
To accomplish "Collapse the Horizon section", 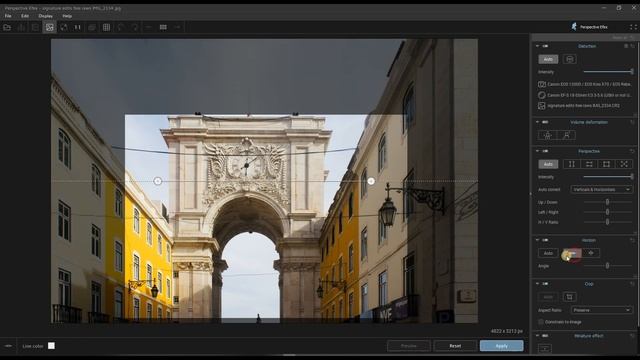I will pyautogui.click(x=537, y=240).
